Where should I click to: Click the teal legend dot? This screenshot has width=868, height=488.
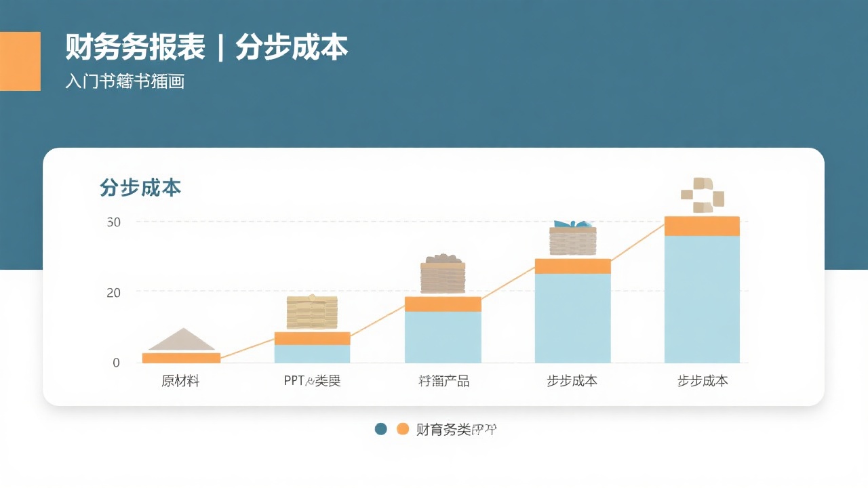(380, 428)
